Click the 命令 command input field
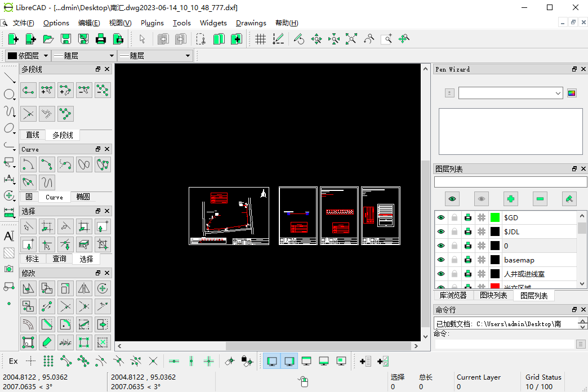Screen dimensions: 588x392 click(x=504, y=344)
